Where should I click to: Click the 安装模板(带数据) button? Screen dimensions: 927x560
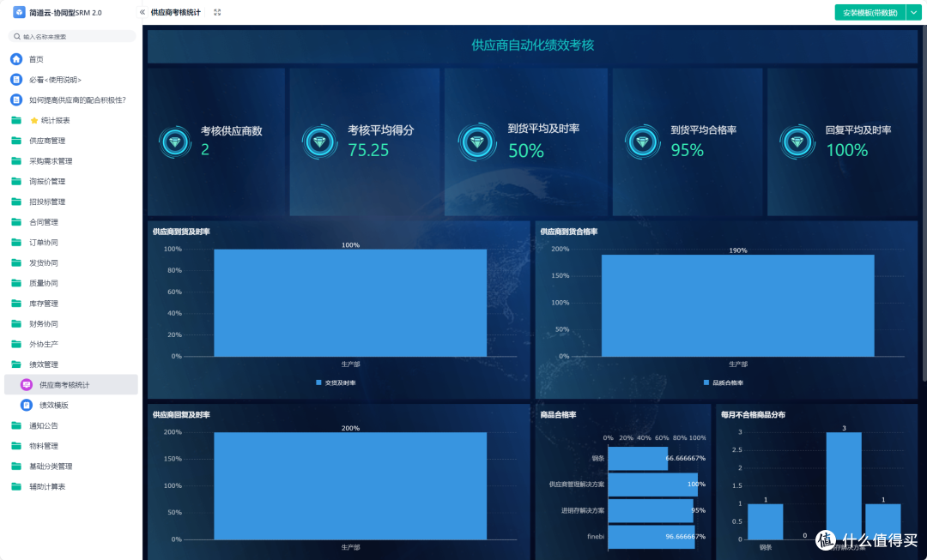pos(870,12)
